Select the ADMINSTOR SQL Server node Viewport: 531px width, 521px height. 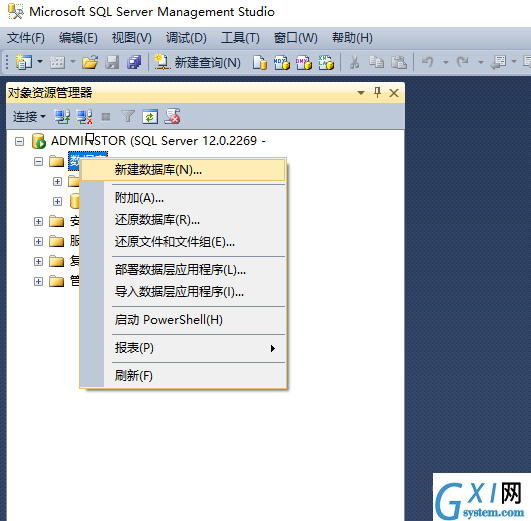coord(158,141)
